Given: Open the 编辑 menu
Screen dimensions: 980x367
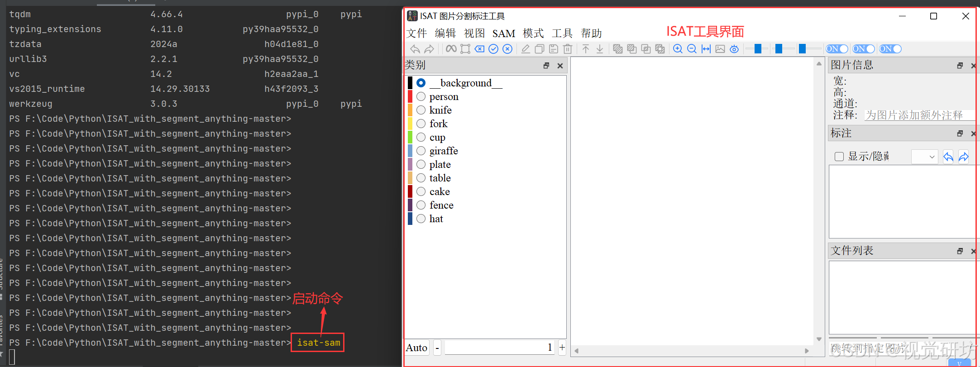Looking at the screenshot, I should [x=445, y=33].
